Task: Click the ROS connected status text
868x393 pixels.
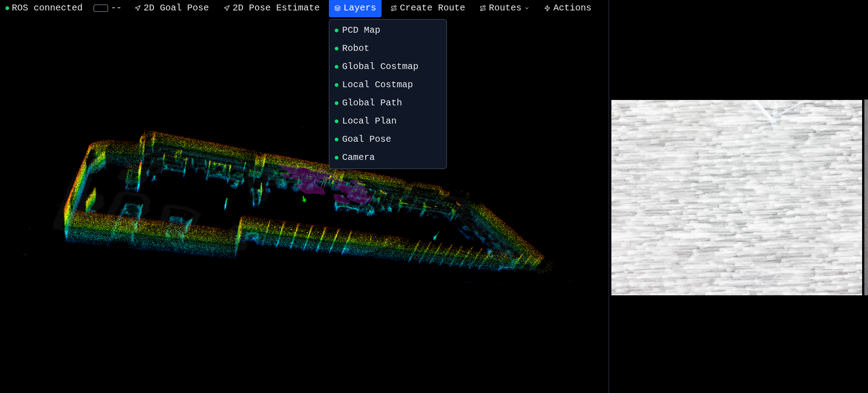Action: click(47, 8)
